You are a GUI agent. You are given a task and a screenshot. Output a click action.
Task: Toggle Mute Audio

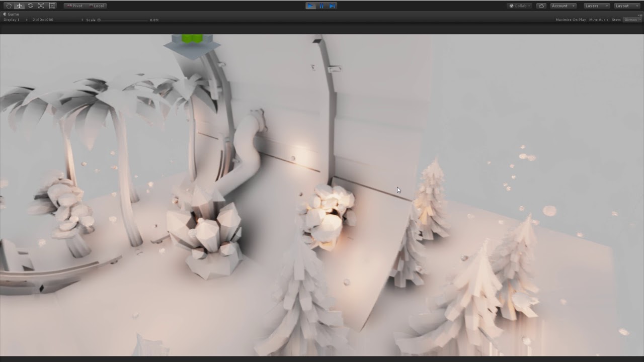click(x=599, y=20)
